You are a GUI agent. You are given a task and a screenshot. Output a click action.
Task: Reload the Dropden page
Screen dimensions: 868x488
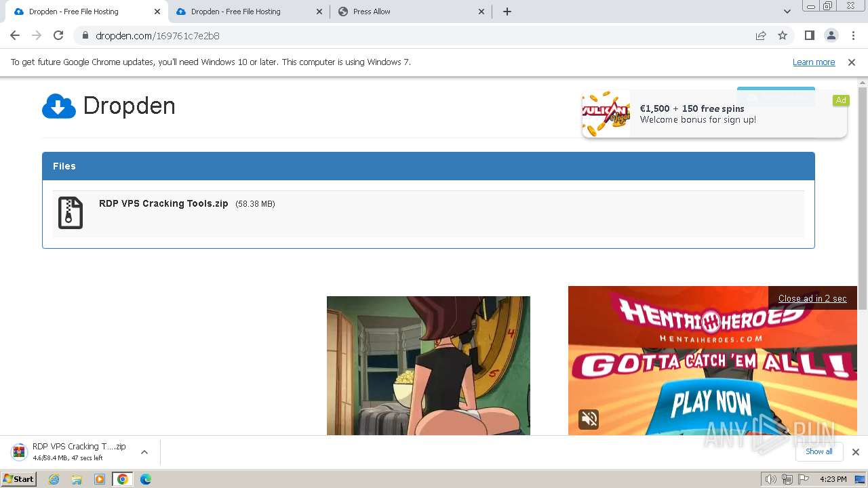click(58, 35)
